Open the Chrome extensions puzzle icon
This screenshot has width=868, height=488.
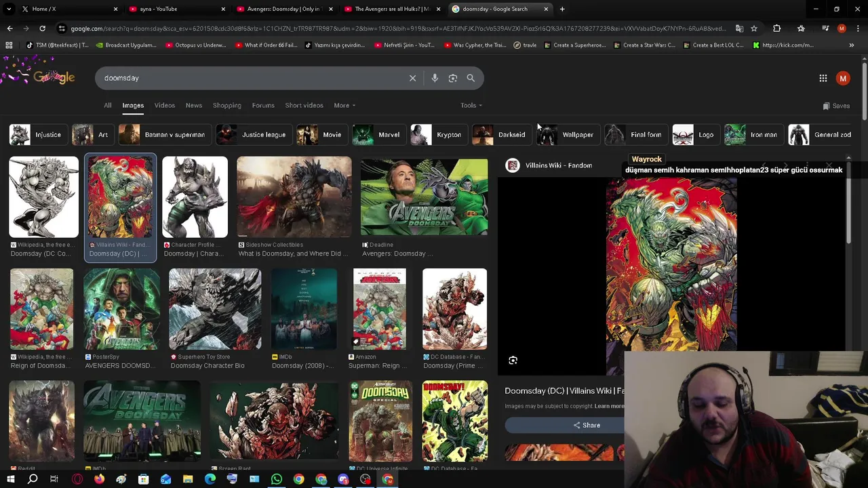(777, 28)
